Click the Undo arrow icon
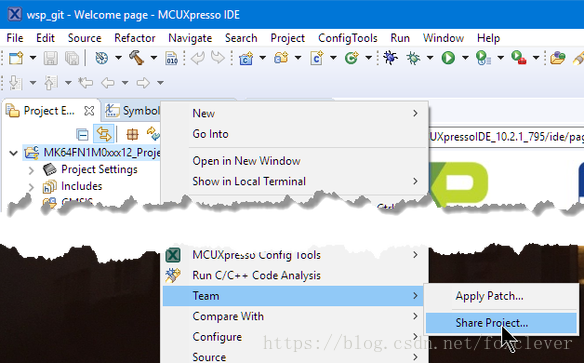The height and width of the screenshot is (363, 584). point(198,58)
